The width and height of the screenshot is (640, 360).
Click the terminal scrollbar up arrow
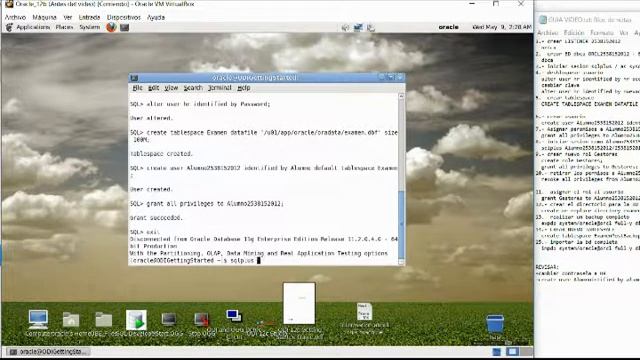401,96
